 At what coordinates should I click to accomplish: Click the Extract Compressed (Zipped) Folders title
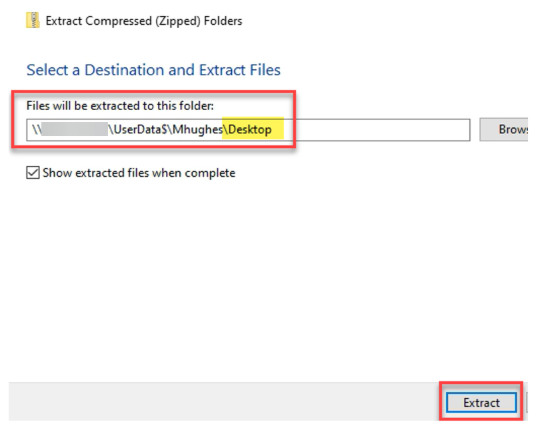tap(144, 21)
